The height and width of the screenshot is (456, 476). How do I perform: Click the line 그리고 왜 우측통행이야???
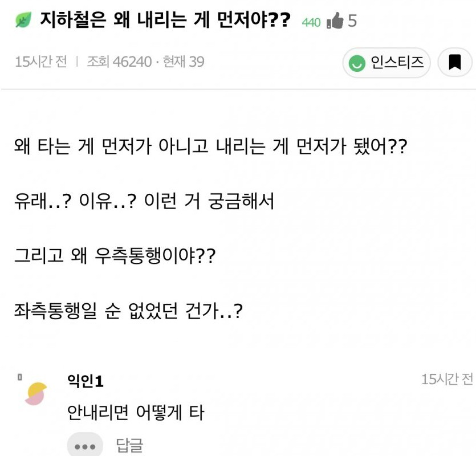click(x=115, y=256)
